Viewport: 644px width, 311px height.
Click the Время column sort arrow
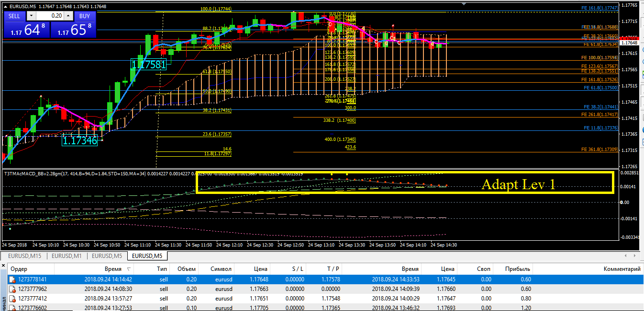click(128, 269)
